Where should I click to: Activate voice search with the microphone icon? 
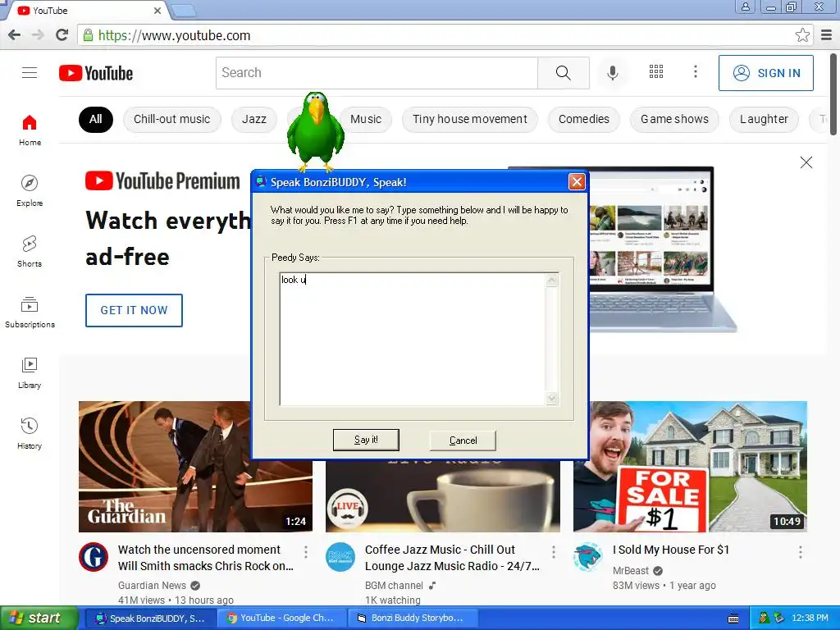pos(612,72)
